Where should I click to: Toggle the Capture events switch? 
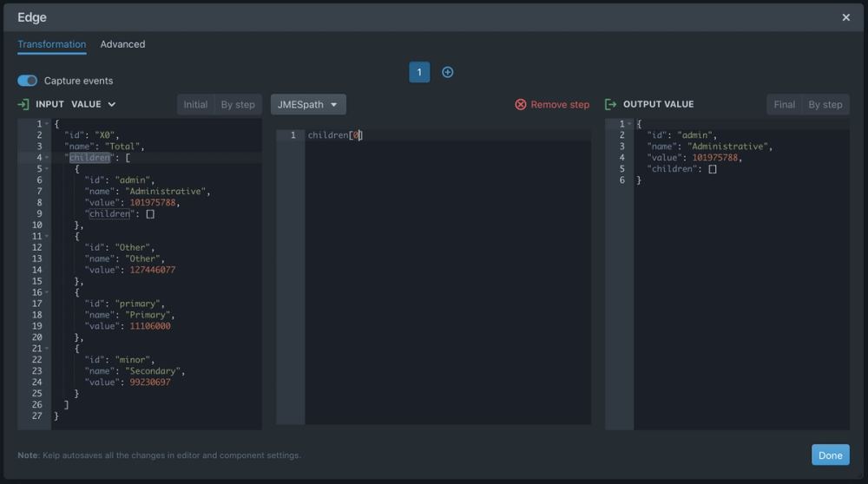click(x=28, y=81)
